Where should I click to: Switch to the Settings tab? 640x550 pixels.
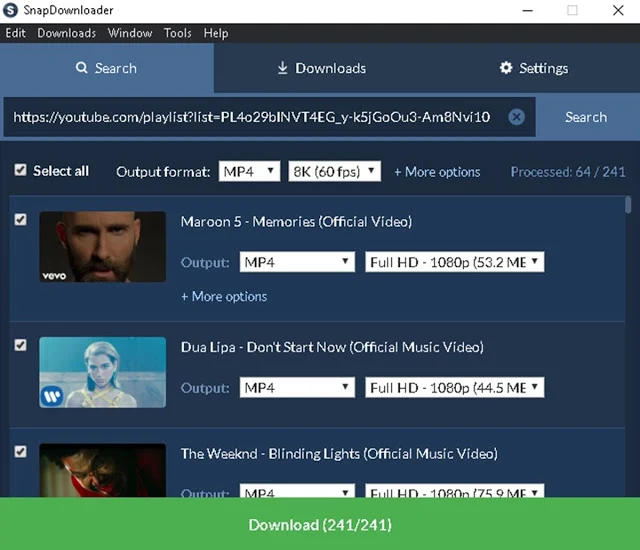pos(533,68)
